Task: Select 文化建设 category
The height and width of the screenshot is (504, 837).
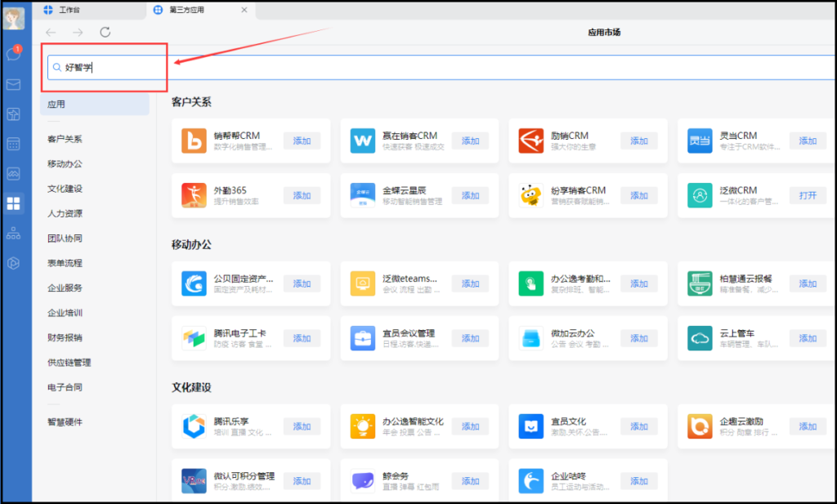Action: [65, 188]
